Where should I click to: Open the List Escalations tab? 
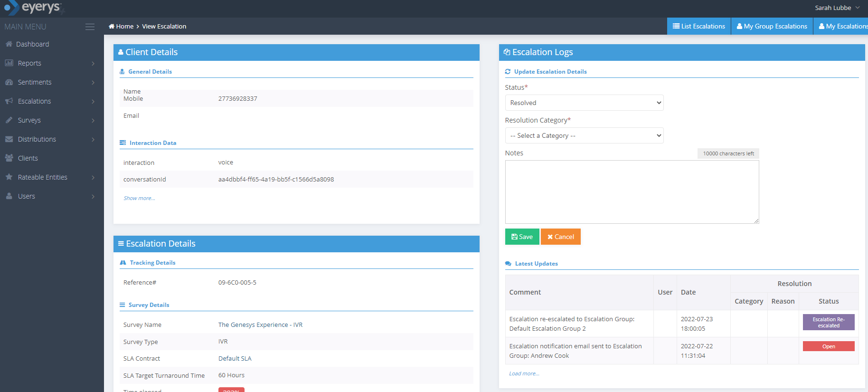coord(698,26)
